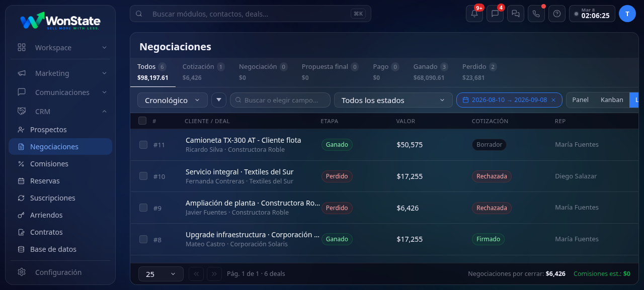Click the Marketing megaphone icon
The image size is (644, 290).
22,73
